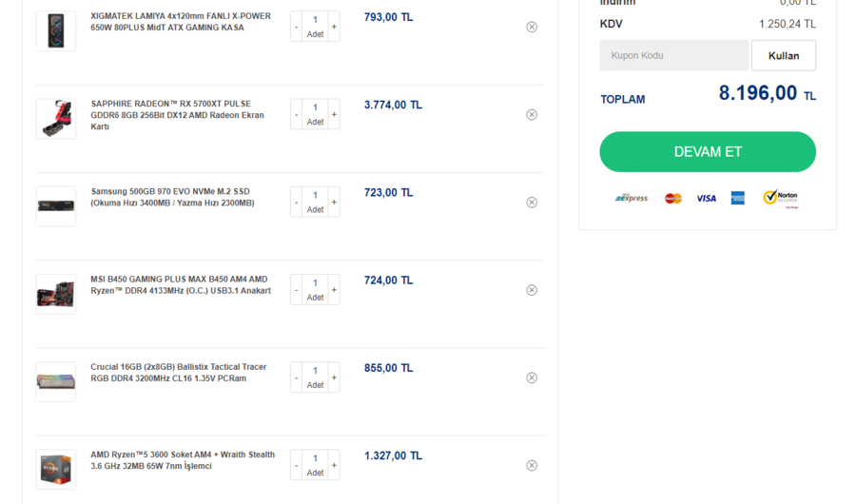Increase quantity of Crucial Ballistix RAM
The width and height of the screenshot is (856, 504).
click(x=334, y=378)
